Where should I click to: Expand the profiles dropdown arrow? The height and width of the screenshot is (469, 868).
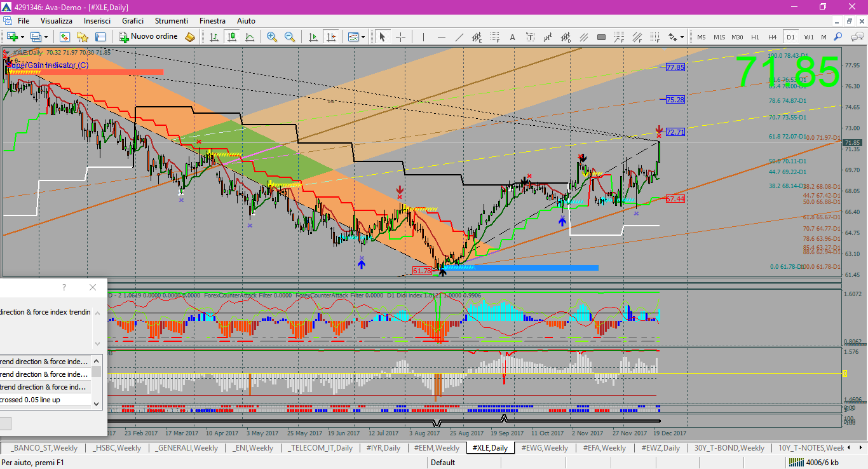(46, 37)
